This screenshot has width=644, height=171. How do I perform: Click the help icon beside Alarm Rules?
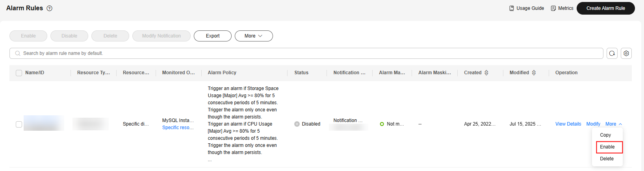pos(50,8)
